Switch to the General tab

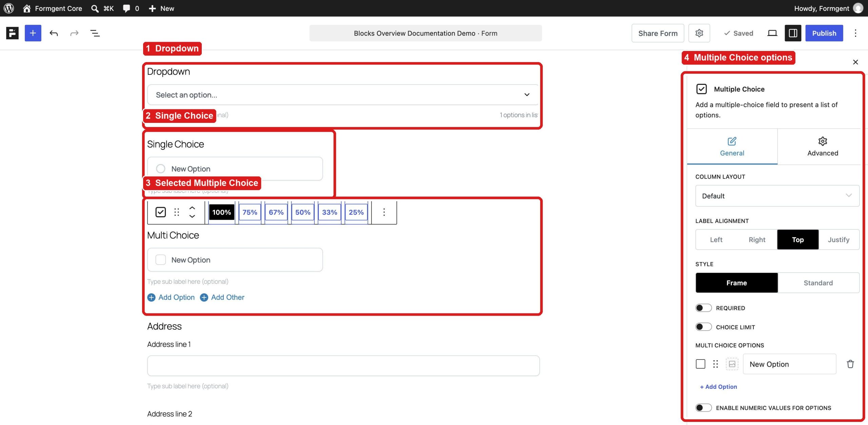click(732, 147)
